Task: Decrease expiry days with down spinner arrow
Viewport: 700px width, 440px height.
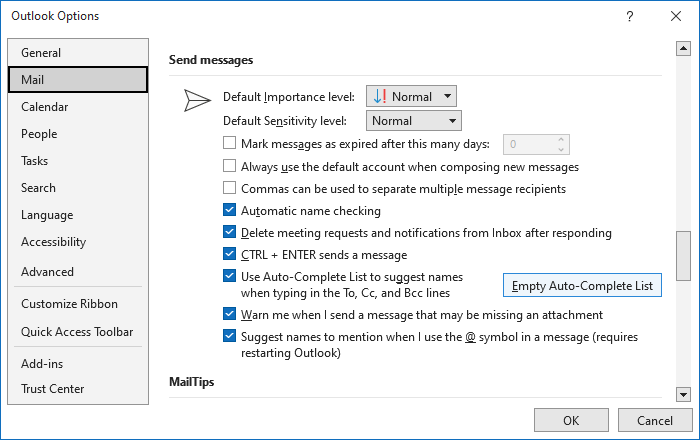Action: pyautogui.click(x=561, y=149)
